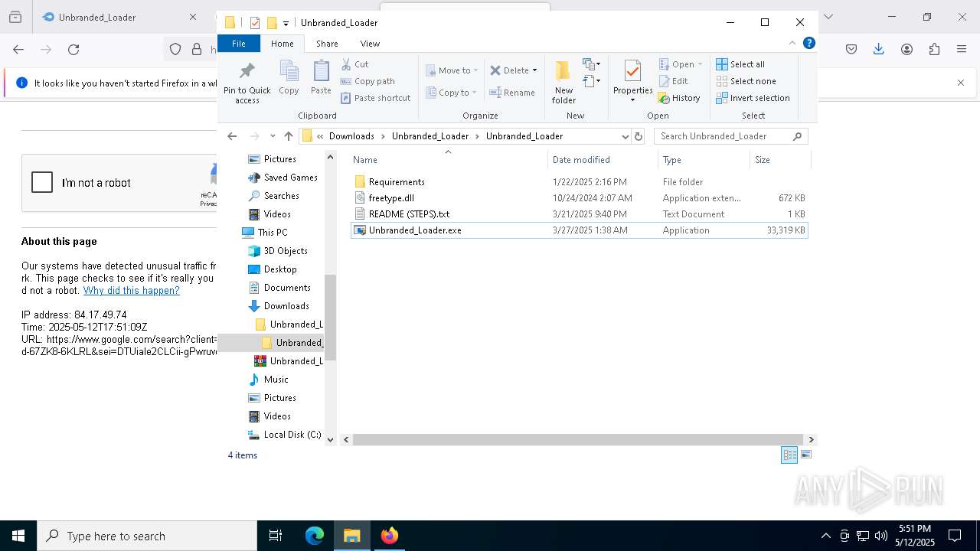Open the Firefox application menu
Screen dimensions: 980x551
pyautogui.click(x=962, y=50)
